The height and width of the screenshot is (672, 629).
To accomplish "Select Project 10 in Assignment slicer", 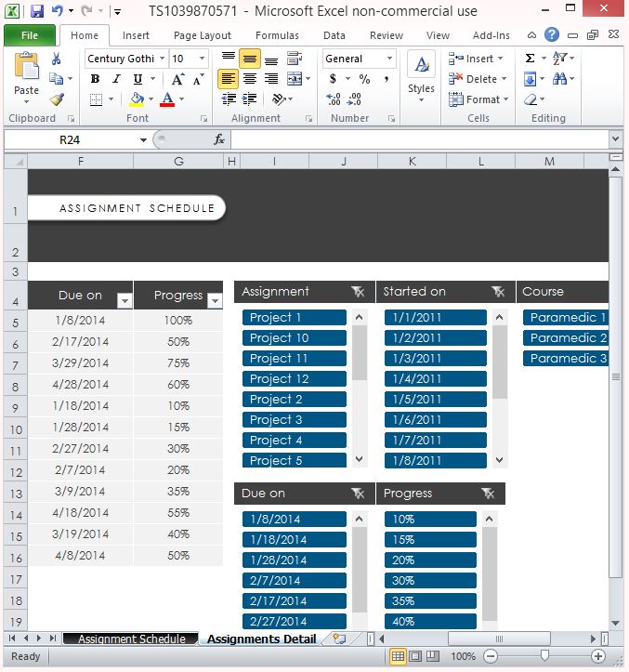I will click(294, 338).
